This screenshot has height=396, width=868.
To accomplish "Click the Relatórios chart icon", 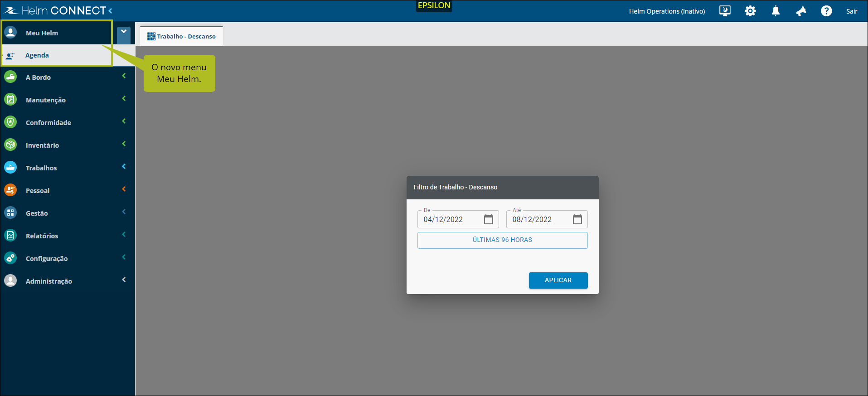I will pyautogui.click(x=10, y=236).
